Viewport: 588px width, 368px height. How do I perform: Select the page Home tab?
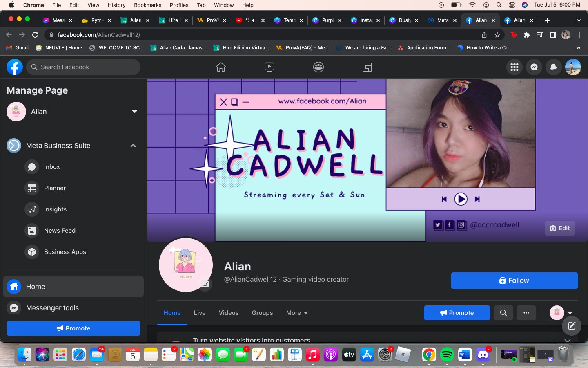(172, 313)
